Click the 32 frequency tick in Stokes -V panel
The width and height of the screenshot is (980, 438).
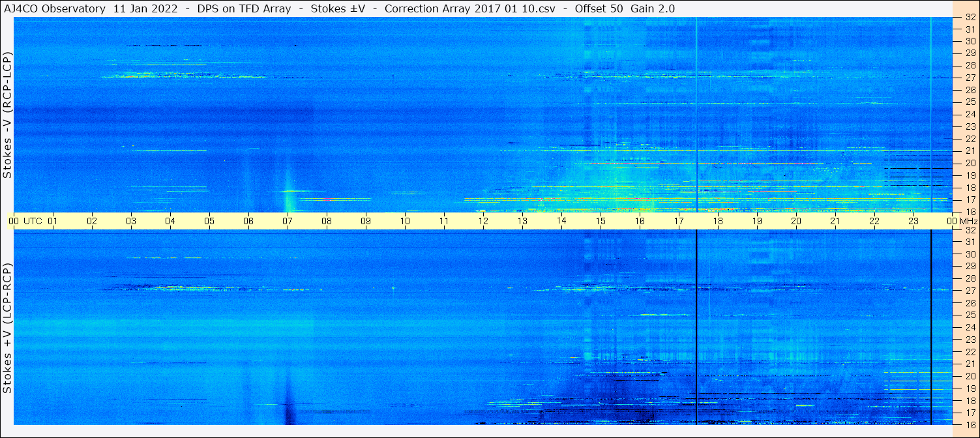click(x=970, y=17)
